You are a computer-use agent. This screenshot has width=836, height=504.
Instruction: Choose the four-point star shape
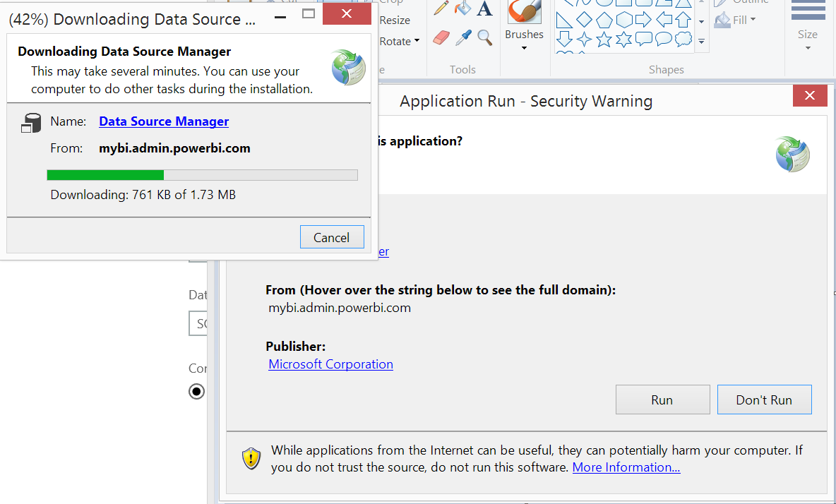pos(585,39)
